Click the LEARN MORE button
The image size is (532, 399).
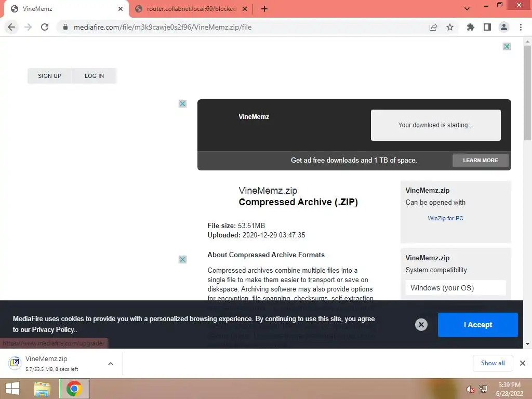pyautogui.click(x=481, y=160)
